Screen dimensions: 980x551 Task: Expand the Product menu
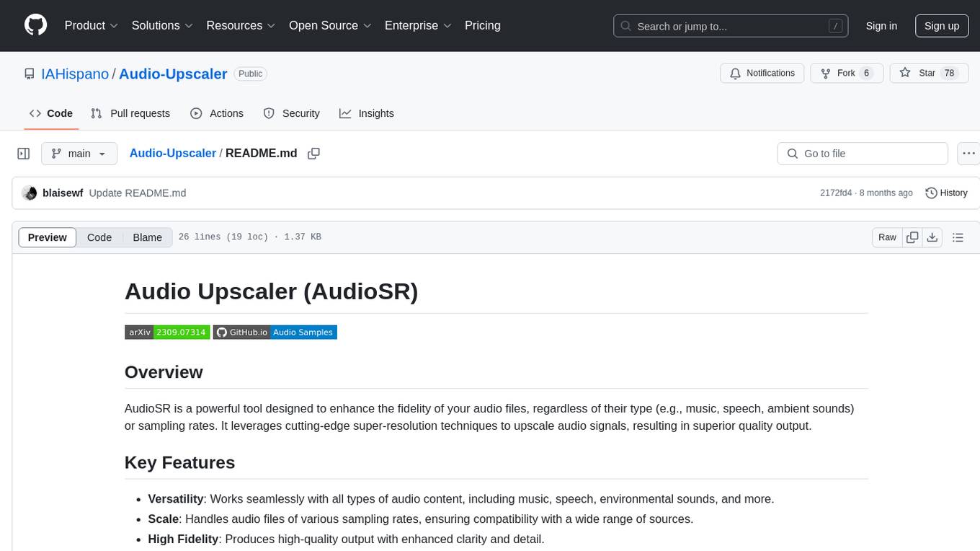click(x=92, y=25)
